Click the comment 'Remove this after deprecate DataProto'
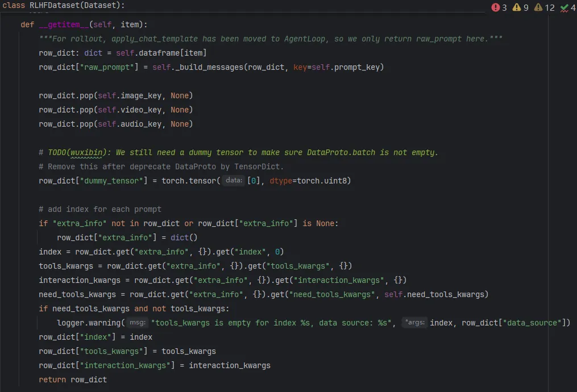577x392 pixels. coord(161,166)
